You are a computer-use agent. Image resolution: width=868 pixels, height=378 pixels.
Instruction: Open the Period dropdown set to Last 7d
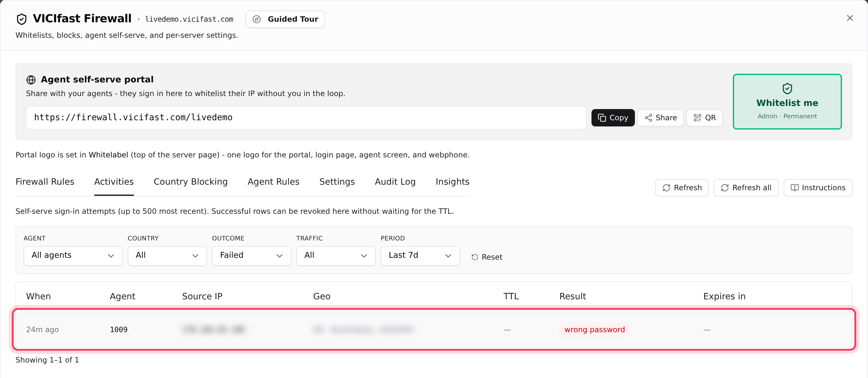(420, 256)
